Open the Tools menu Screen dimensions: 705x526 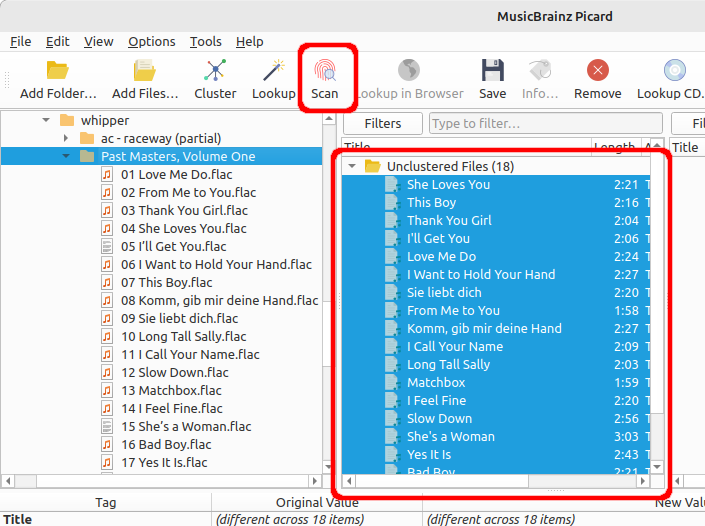(205, 42)
